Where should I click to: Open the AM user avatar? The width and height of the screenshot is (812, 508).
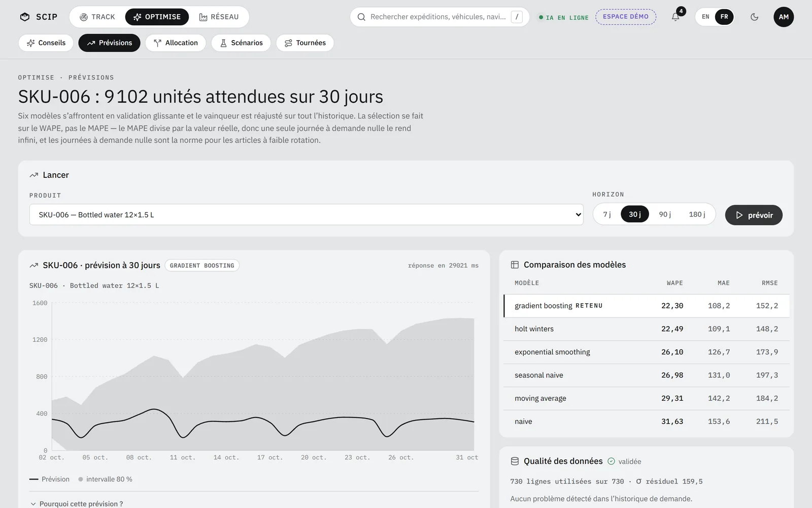pyautogui.click(x=784, y=17)
